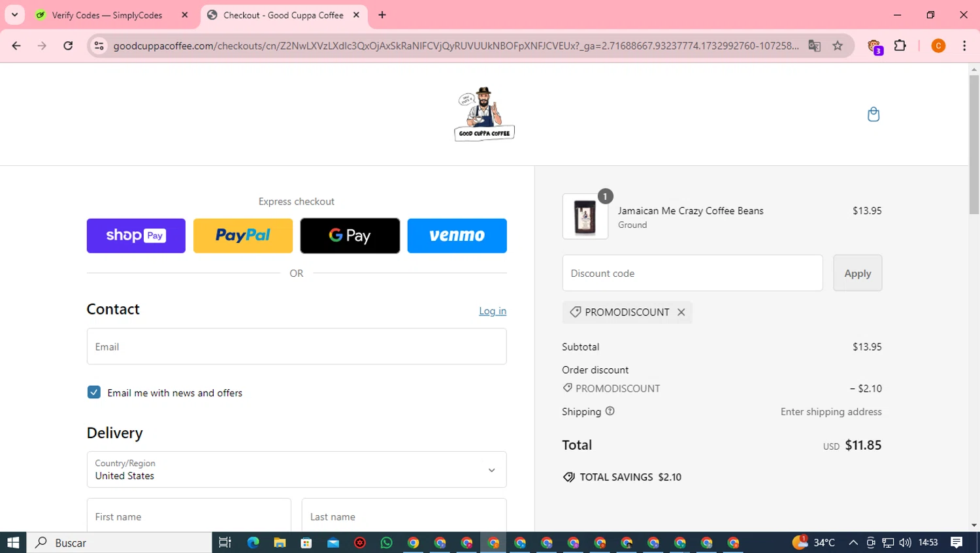The image size is (980, 553).
Task: Pay with PayPal express checkout
Action: click(x=243, y=236)
